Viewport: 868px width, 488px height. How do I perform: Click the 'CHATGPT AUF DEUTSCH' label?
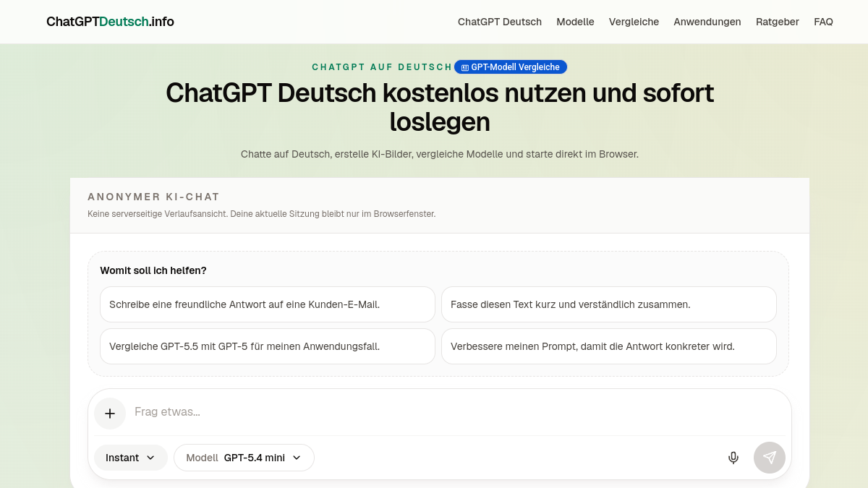click(382, 67)
